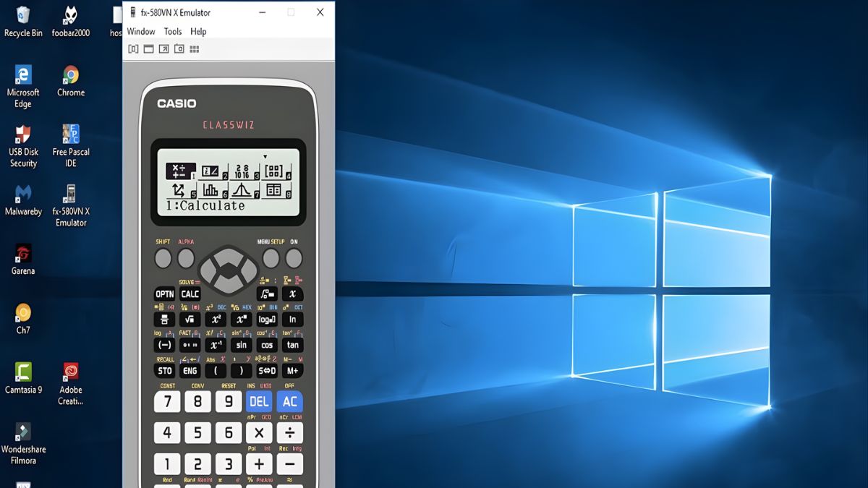Click the multiplication × key
The width and height of the screenshot is (868, 488).
(x=259, y=432)
